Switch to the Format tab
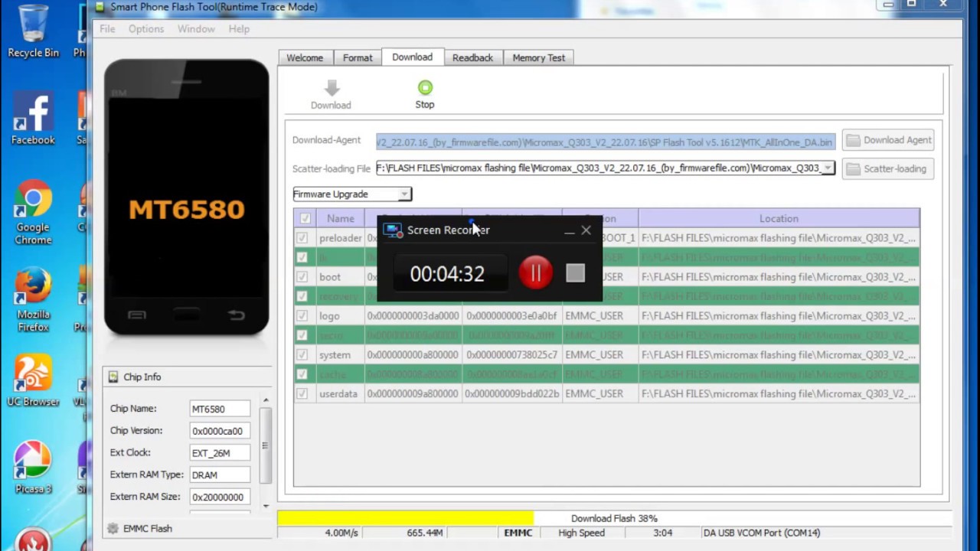Screen dimensions: 980x551 click(358, 58)
